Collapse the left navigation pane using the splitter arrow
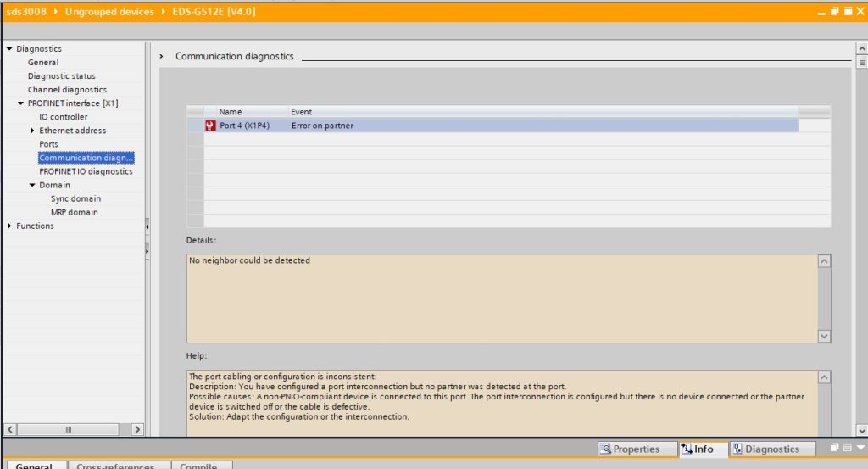This screenshot has width=868, height=469. click(147, 227)
